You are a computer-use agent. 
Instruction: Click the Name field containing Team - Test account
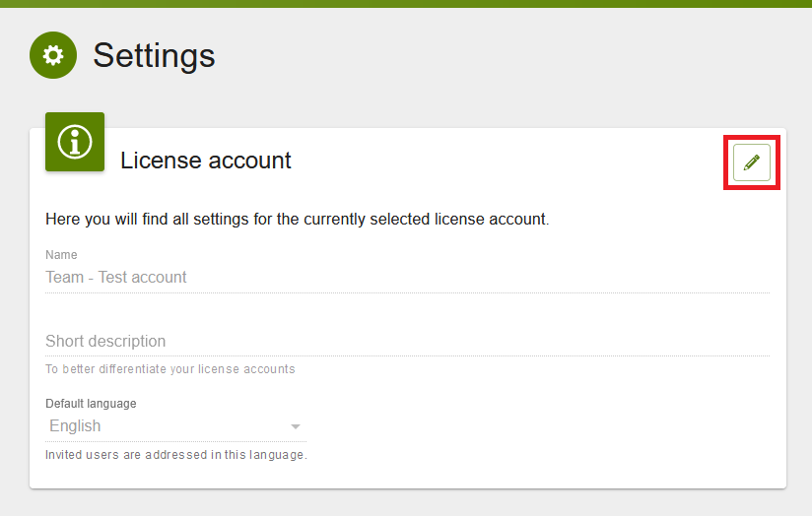pos(407,278)
